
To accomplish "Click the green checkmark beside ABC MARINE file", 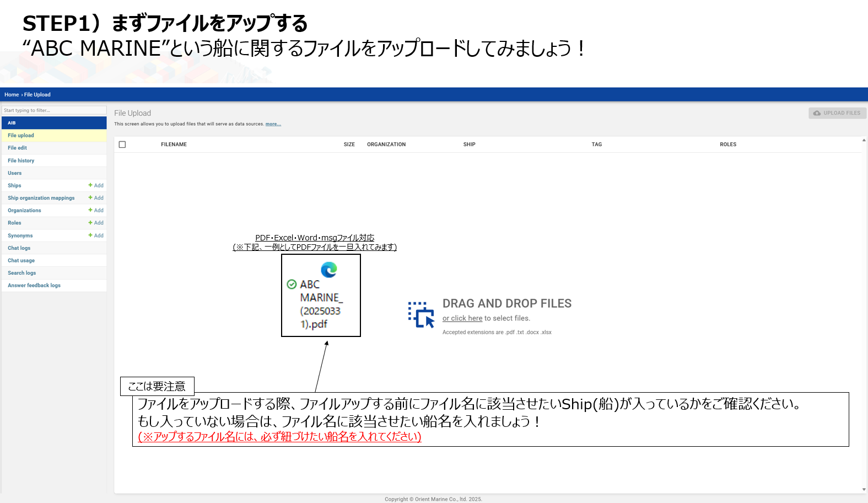I will coord(292,285).
